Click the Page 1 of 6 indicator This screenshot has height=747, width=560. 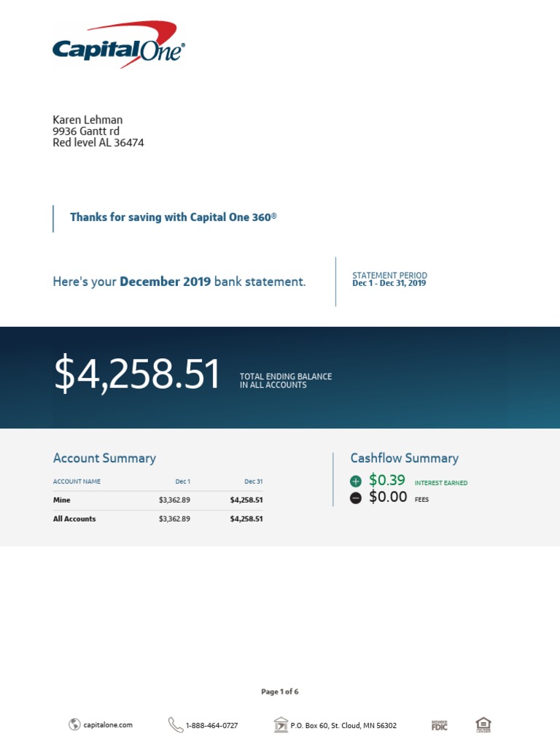click(x=280, y=692)
